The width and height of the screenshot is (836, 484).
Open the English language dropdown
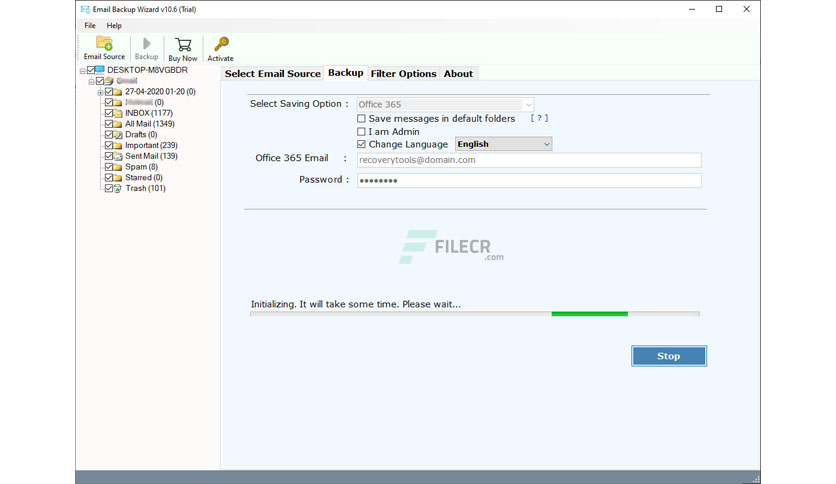coord(503,144)
